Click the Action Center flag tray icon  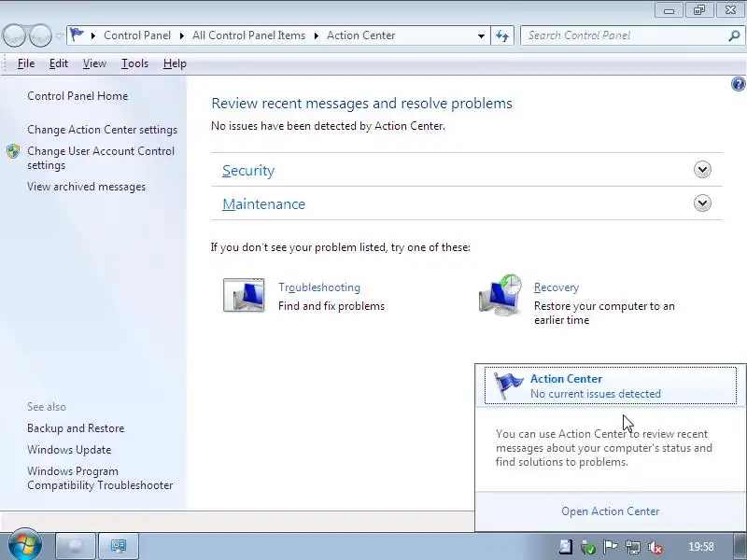(610, 547)
